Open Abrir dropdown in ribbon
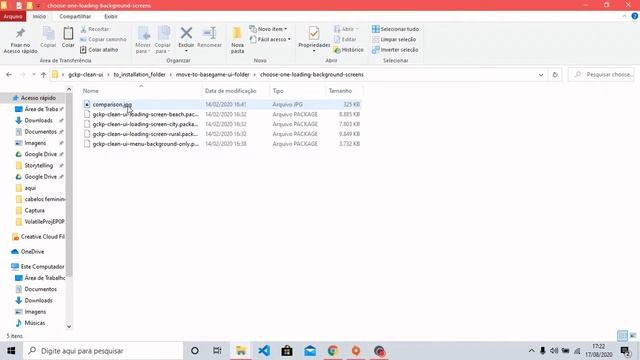The width and height of the screenshot is (640, 360). pos(346,29)
